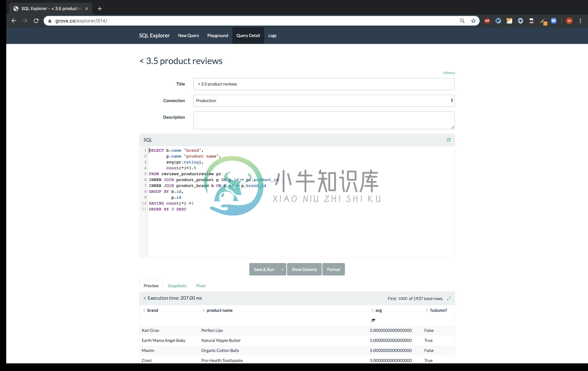The width and height of the screenshot is (588, 371).
Task: Go back to previous page
Action: (14, 21)
